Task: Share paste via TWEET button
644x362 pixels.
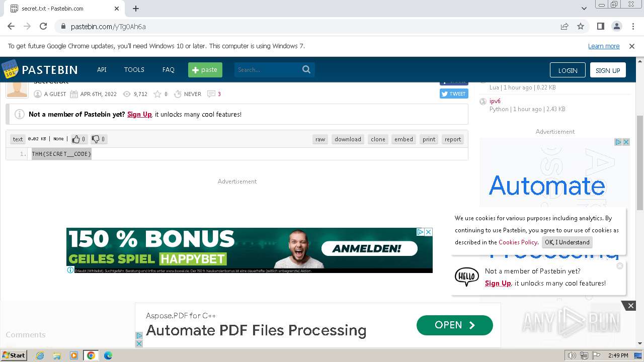Action: coord(454,94)
